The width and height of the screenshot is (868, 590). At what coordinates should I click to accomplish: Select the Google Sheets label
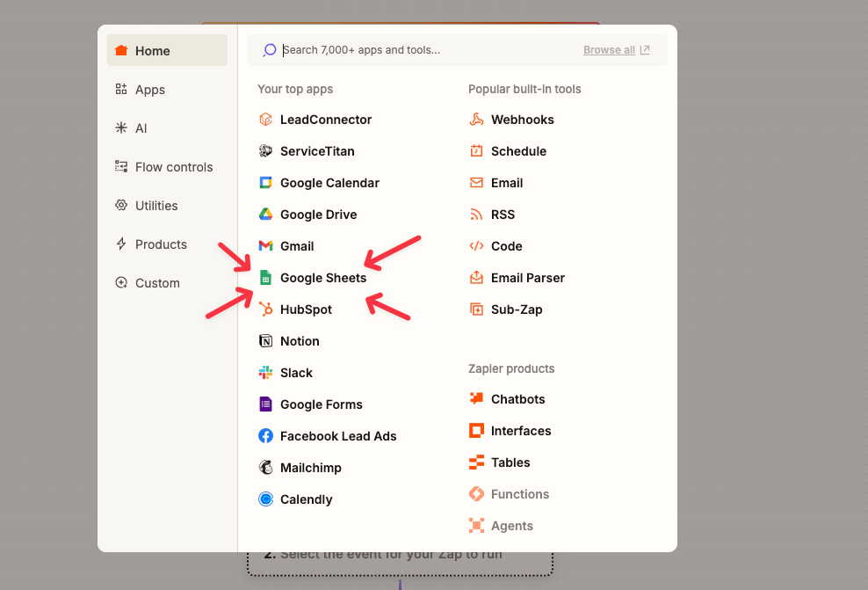pos(323,278)
